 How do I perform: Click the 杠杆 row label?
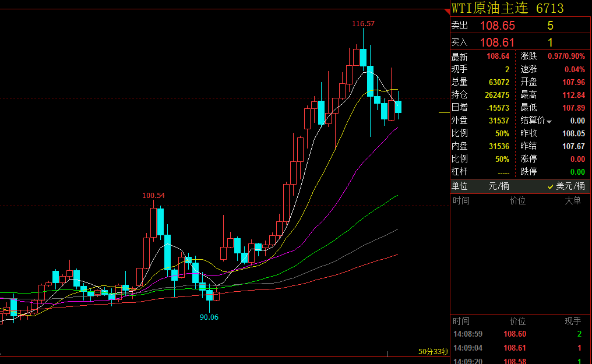[460, 172]
